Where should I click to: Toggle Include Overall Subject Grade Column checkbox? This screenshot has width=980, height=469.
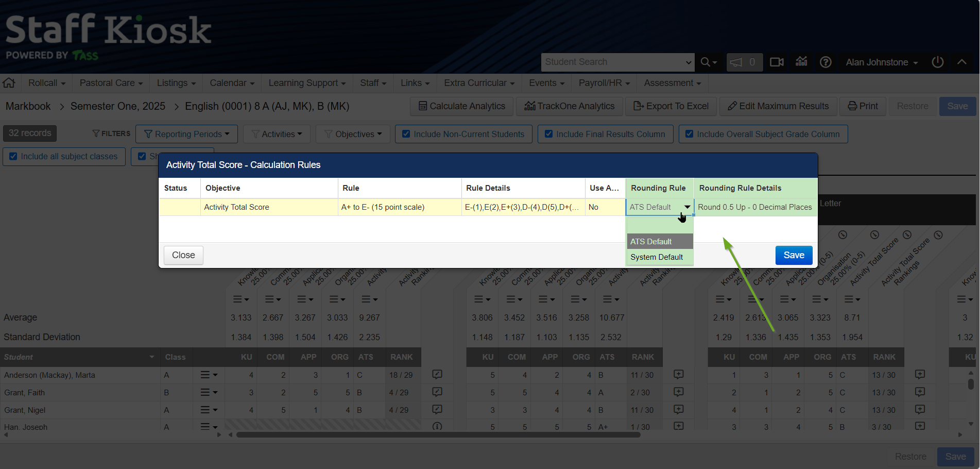[x=690, y=134]
